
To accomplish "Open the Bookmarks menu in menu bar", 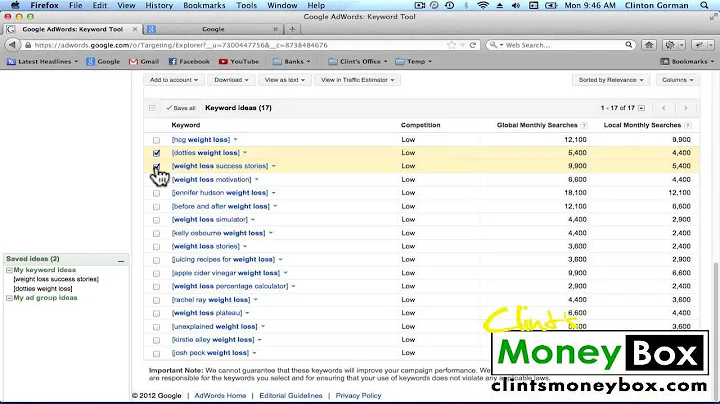I will click(204, 6).
